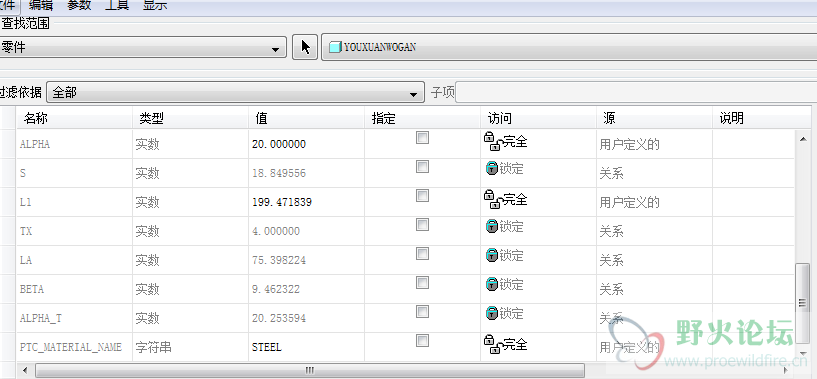Open the 编辑 menu
Viewport: 817px width, 379px height.
pyautogui.click(x=41, y=5)
